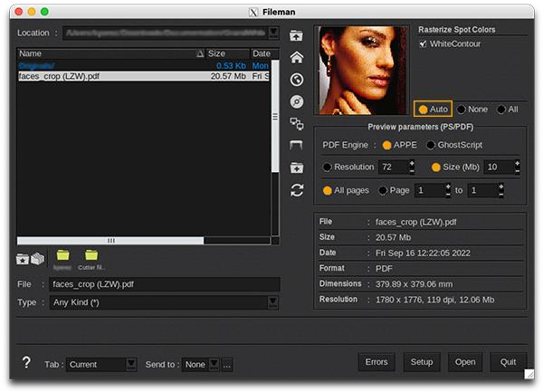Click the question mark help icon
This screenshot has height=392, width=543.
click(26, 363)
